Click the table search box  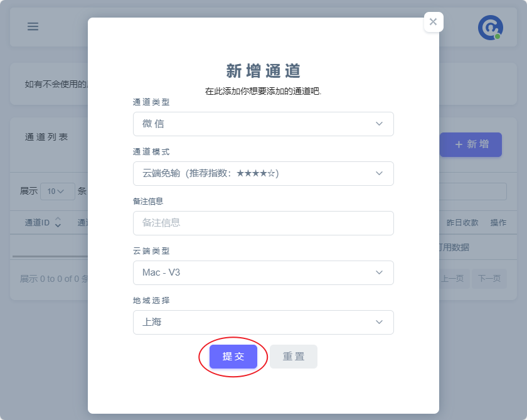click(472, 191)
